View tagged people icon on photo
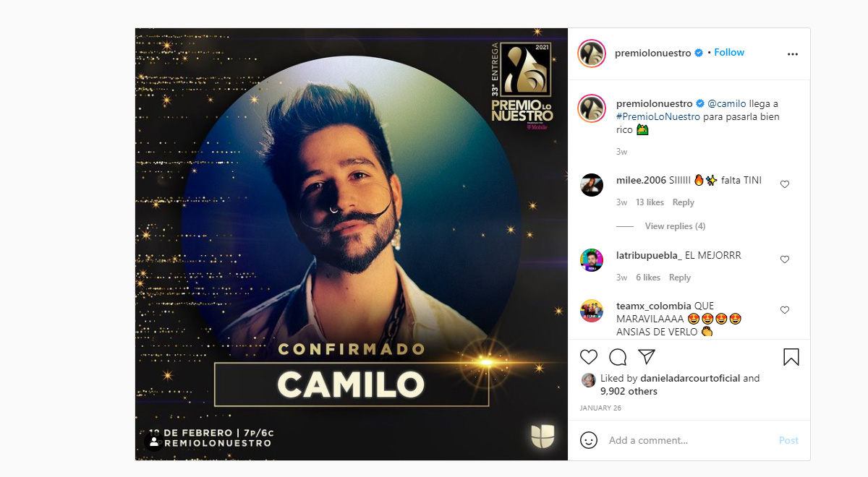The width and height of the screenshot is (868, 477). tap(153, 442)
